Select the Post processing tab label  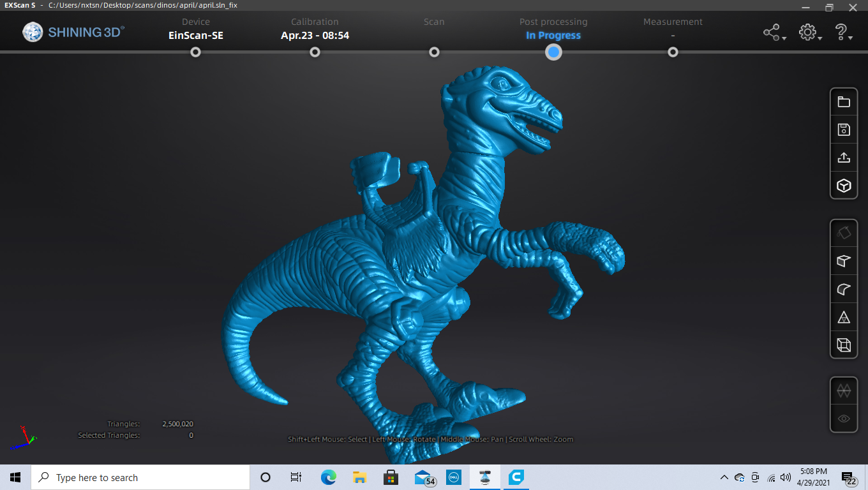553,22
